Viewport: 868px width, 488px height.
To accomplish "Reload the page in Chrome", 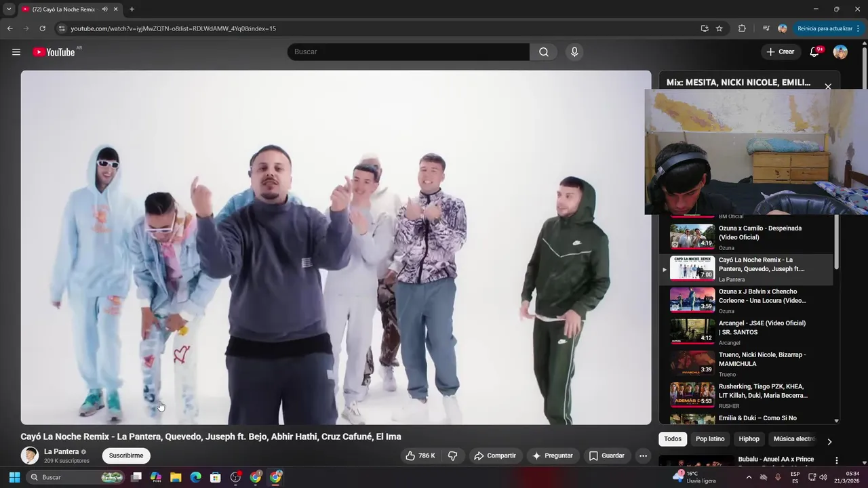I will (42, 28).
